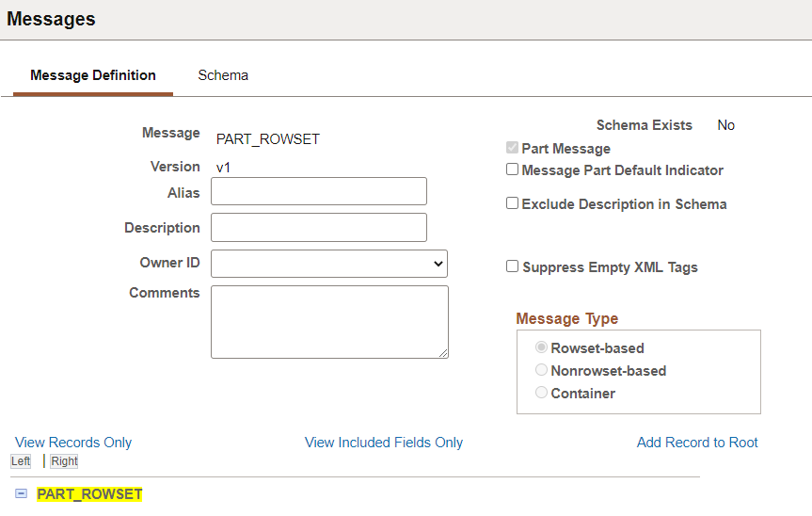Image resolution: width=812 pixels, height=516 pixels.
Task: Select the Message Definition tab
Action: pos(93,75)
